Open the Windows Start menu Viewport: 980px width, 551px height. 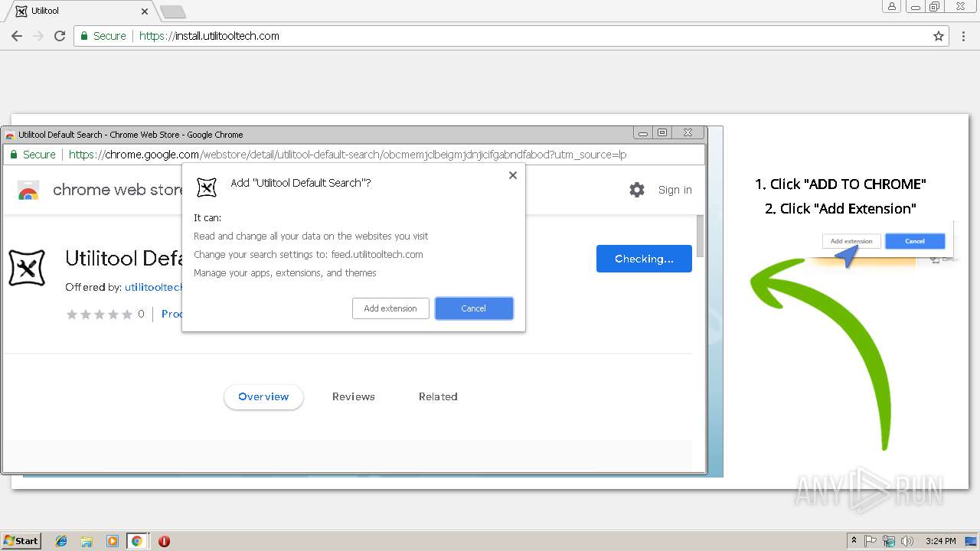click(21, 541)
